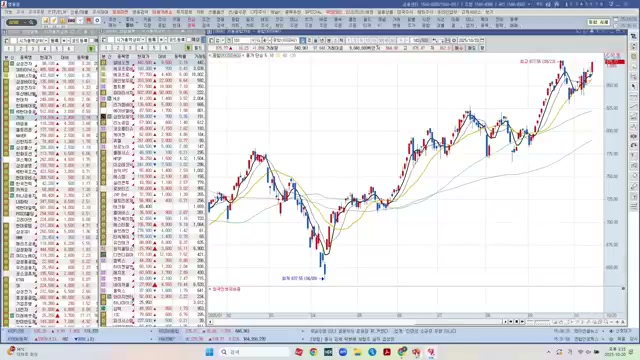This screenshot has height=360, width=640.
Task: Click the chart date field showing 2025/10/20
Action: [x=468, y=40]
